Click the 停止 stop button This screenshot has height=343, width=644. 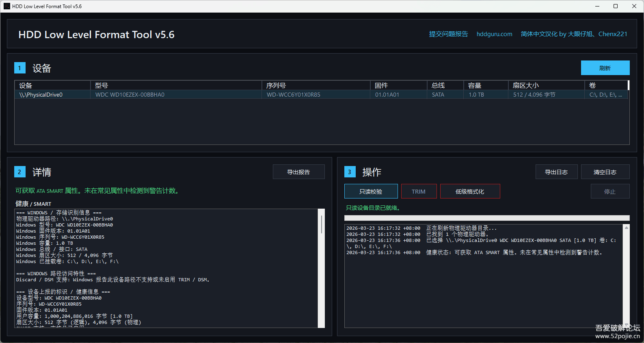coord(610,191)
